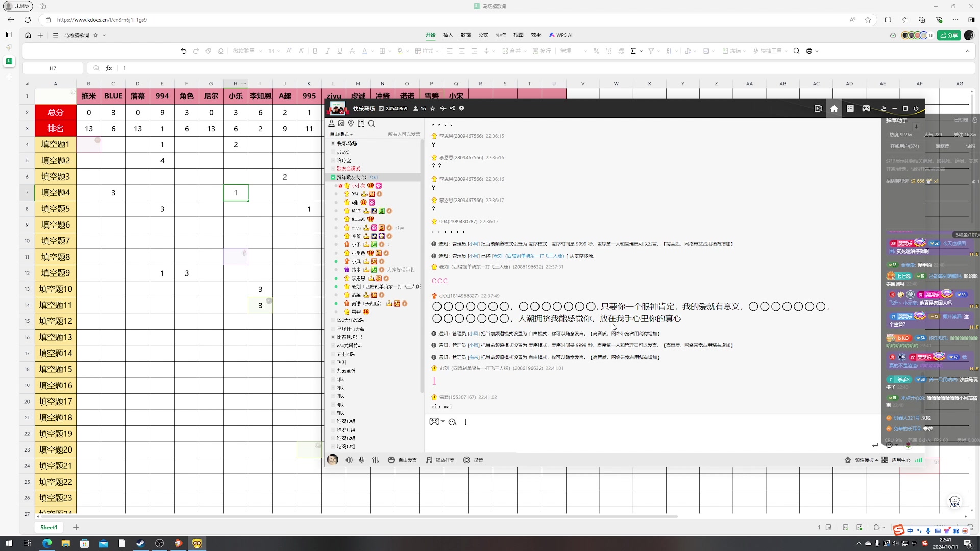Click the 录音 record button
The image size is (980, 551).
(473, 460)
